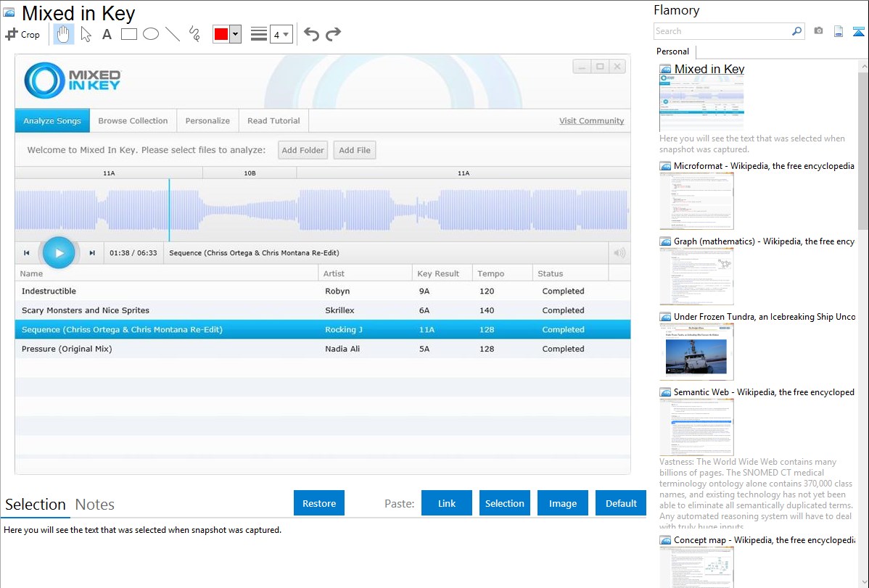This screenshot has width=869, height=588.
Task: Skip to the previous track
Action: 27,253
